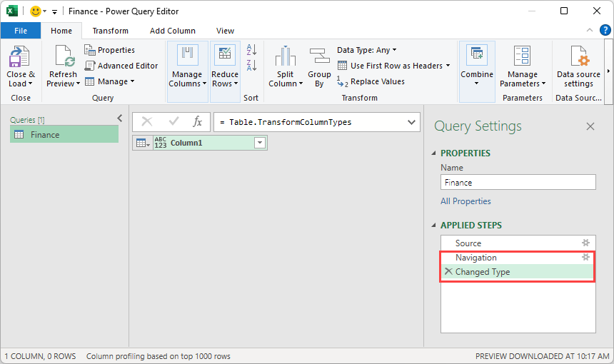Image resolution: width=614 pixels, height=364 pixels.
Task: Collapse the Queries pane
Action: click(x=120, y=118)
